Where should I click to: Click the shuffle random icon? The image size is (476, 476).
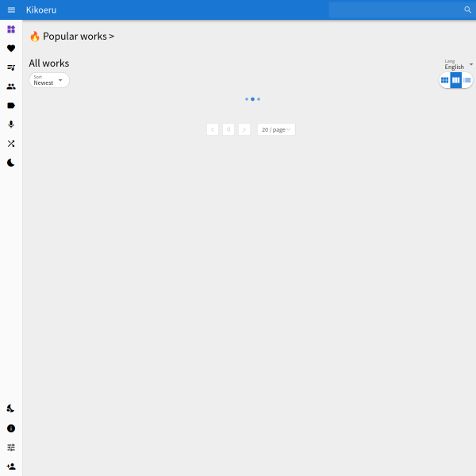(11, 144)
